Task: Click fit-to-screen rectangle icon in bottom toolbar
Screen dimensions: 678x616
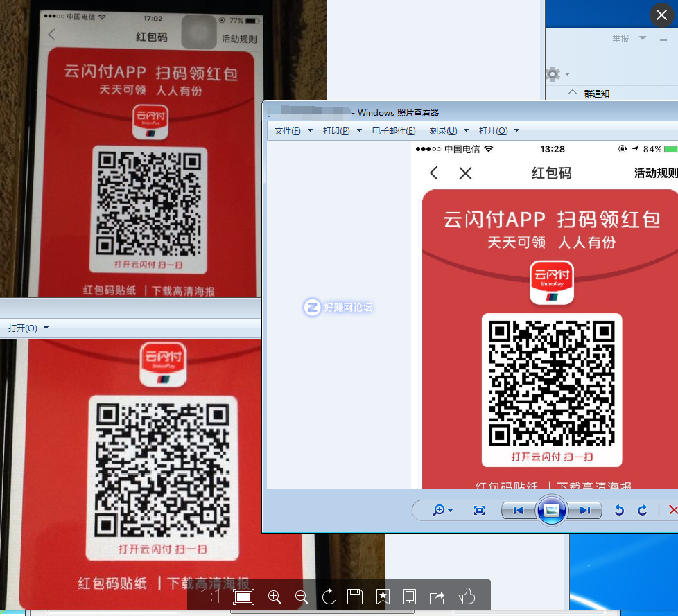Action: coord(243,597)
